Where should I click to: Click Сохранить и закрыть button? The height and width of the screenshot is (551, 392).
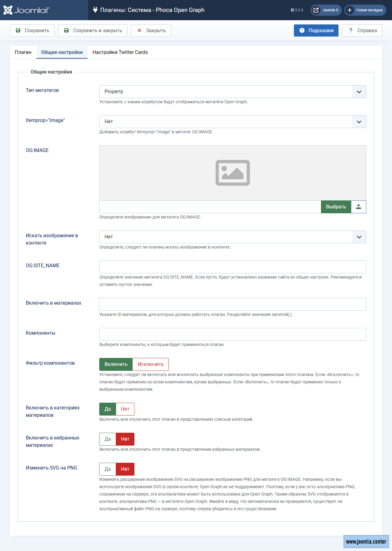tap(93, 31)
